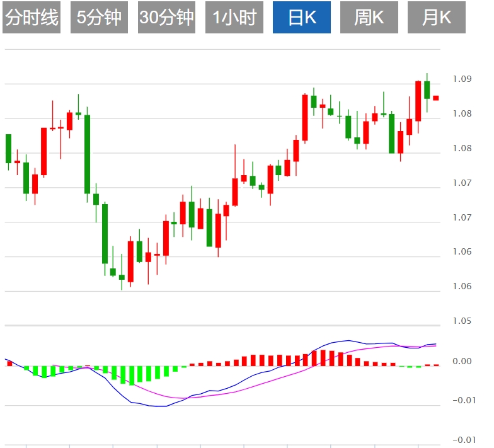
Task: Click the 1.09 price axis label
Action: (462, 79)
